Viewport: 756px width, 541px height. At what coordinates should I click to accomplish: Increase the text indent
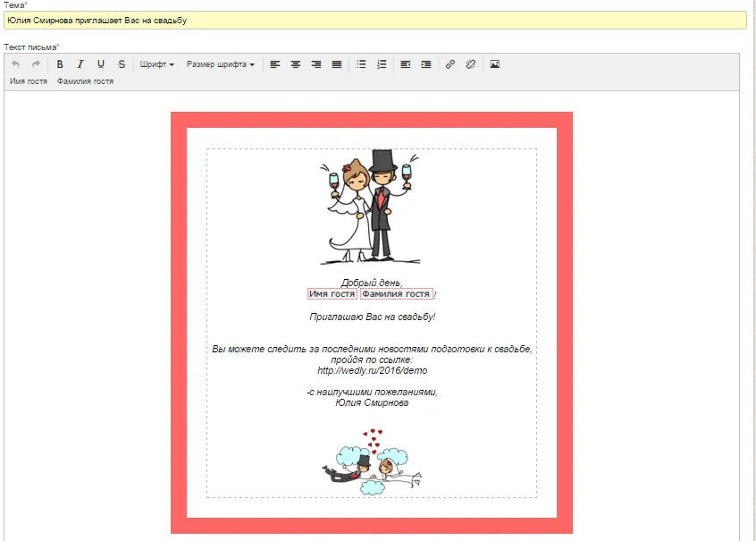pyautogui.click(x=426, y=64)
